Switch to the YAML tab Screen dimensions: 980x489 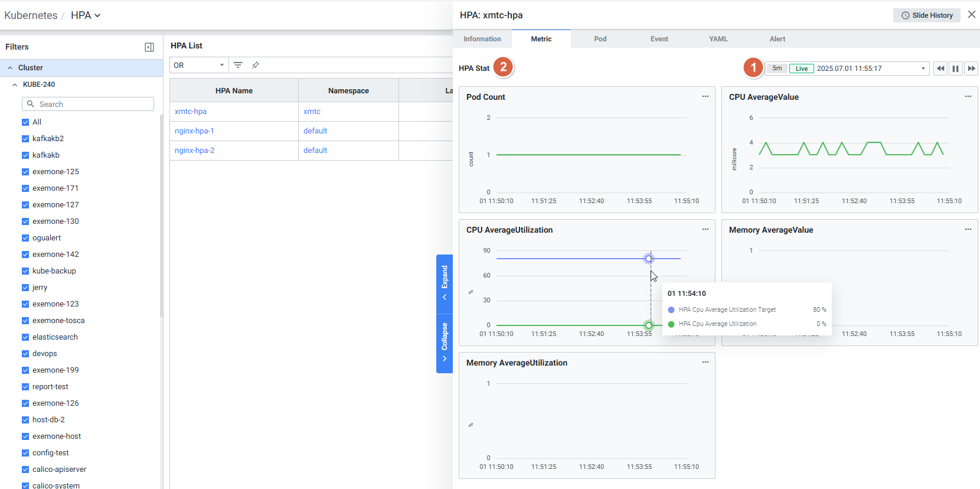click(718, 39)
